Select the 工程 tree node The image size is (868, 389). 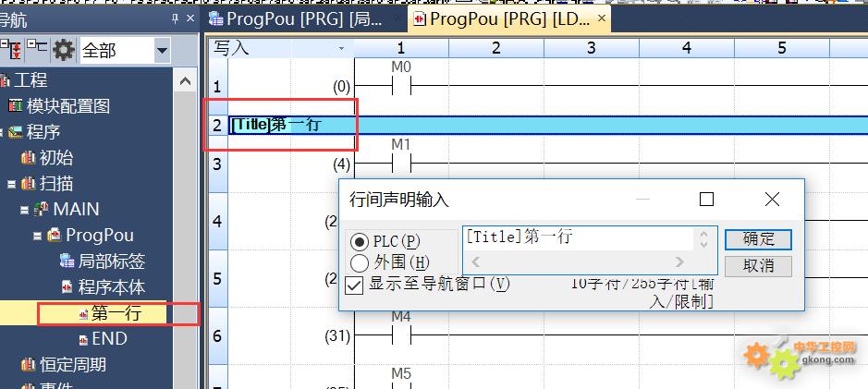pyautogui.click(x=31, y=80)
